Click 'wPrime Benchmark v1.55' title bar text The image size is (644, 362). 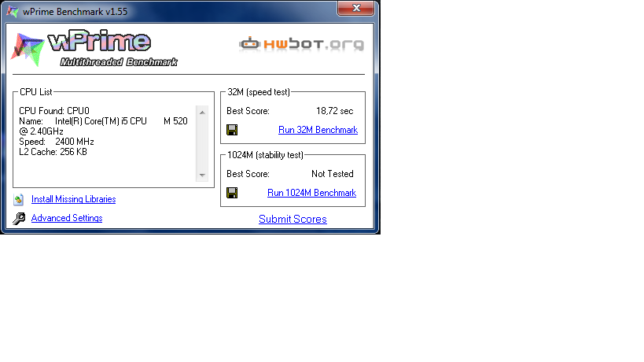click(75, 12)
